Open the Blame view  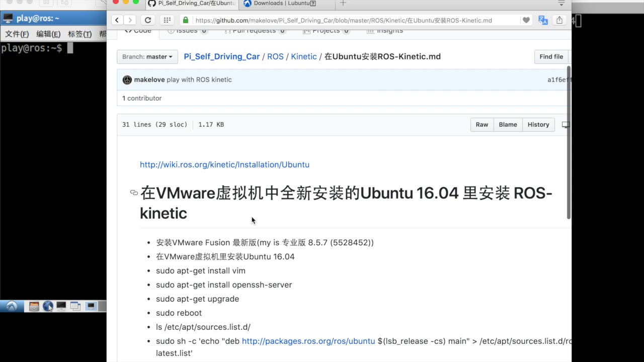[508, 125]
